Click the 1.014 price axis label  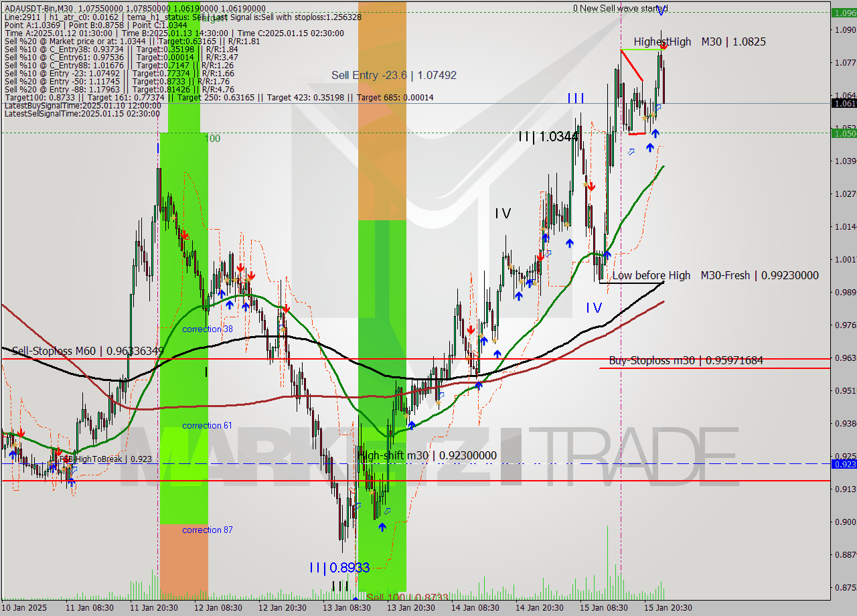pyautogui.click(x=844, y=226)
